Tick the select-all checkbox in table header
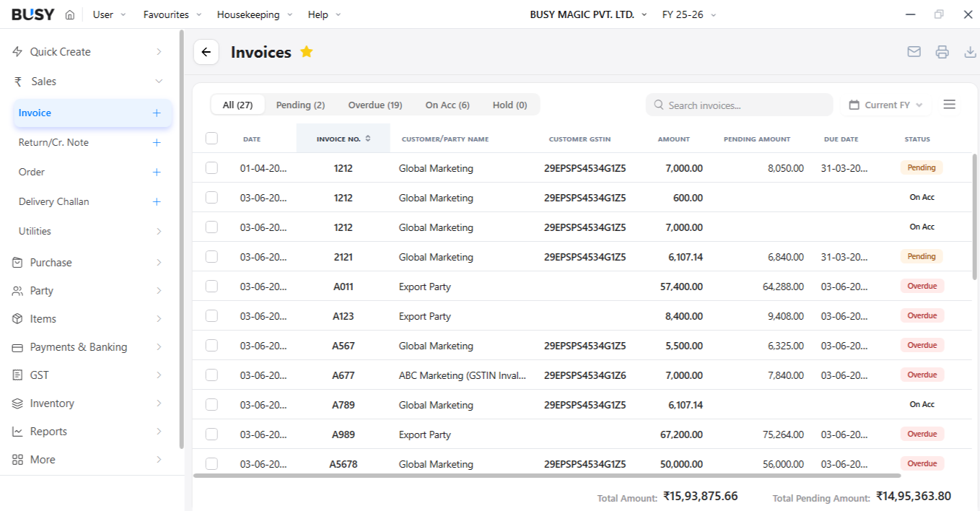The image size is (980, 511). click(x=211, y=139)
